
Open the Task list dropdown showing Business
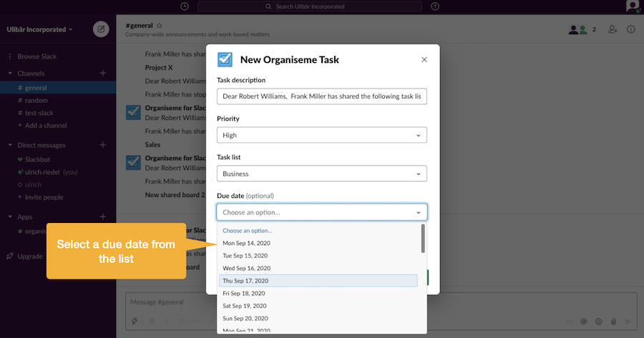[321, 174]
